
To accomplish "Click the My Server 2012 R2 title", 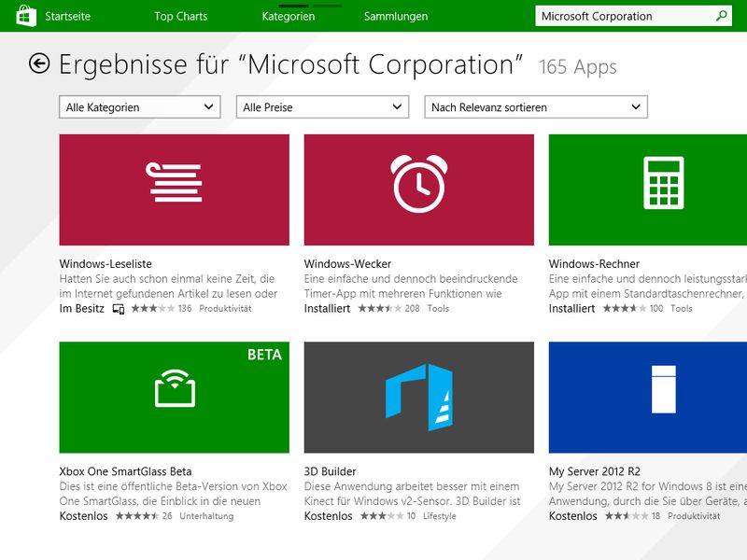I will (x=595, y=471).
